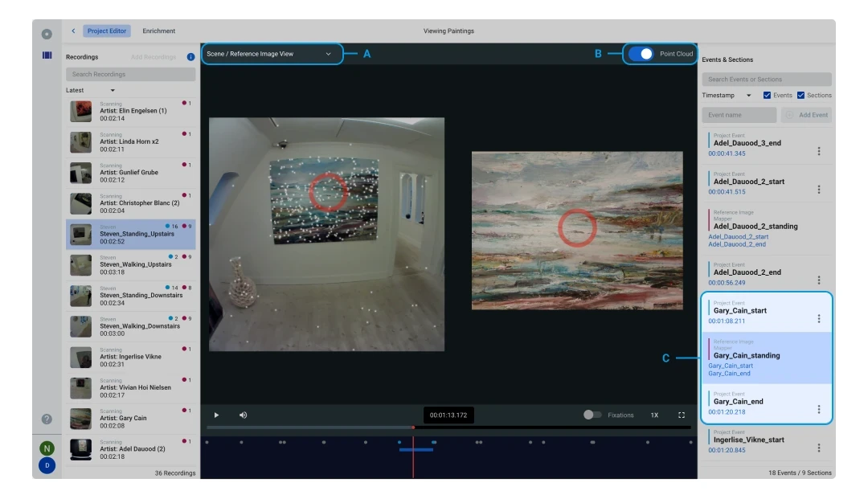Select the Steven_Walking_Upstairs recording

(131, 265)
